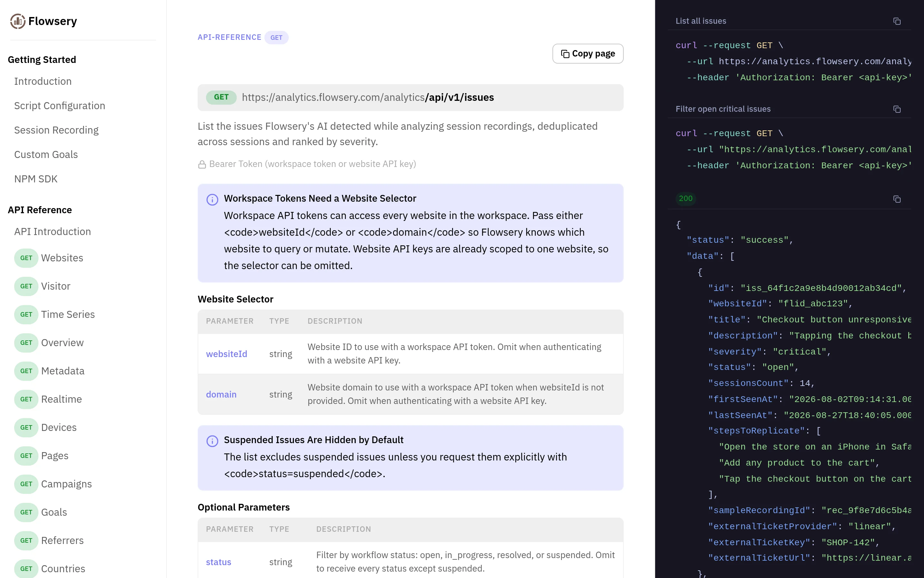This screenshot has width=924, height=578.
Task: Click the "sessionsCount": 14 line
Action: (761, 383)
